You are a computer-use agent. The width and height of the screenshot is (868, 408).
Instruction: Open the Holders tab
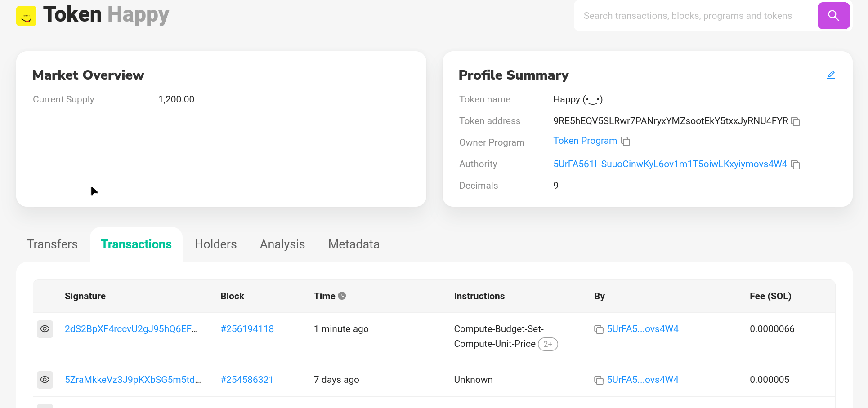(215, 244)
